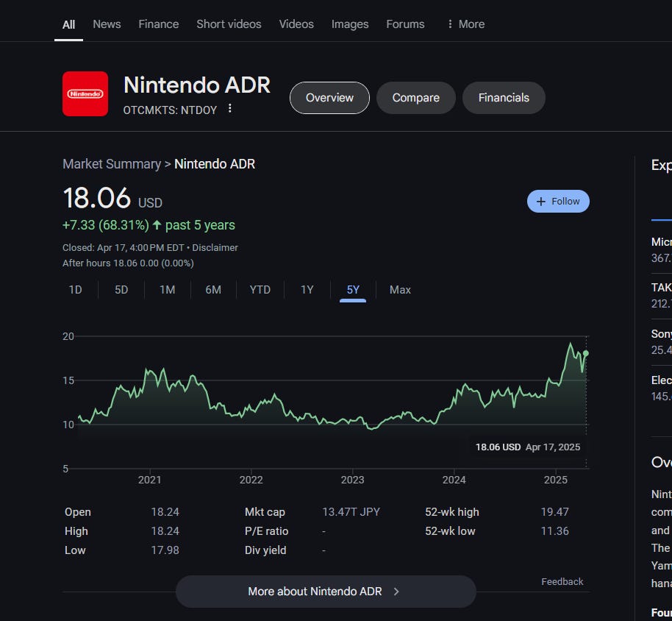Screen dimensions: 672x621
Task: Click the Div yield label
Action: click(265, 550)
